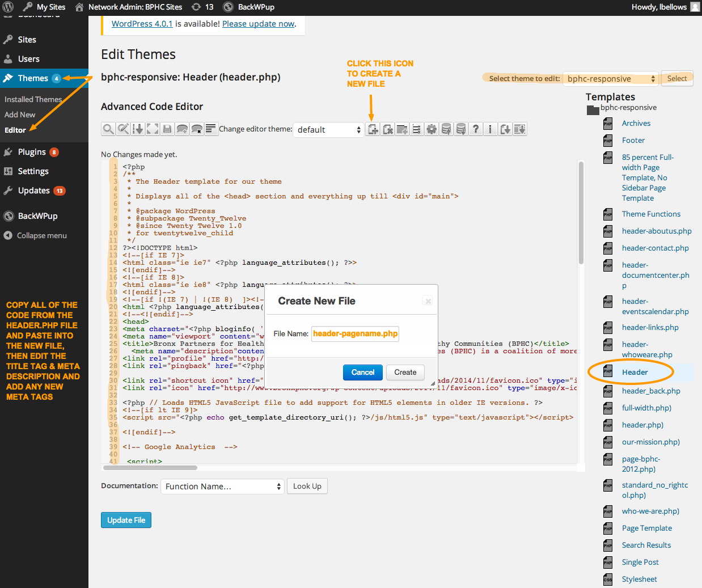Click the info 'i' icon in toolbar
This screenshot has width=702, height=588.
click(x=490, y=129)
